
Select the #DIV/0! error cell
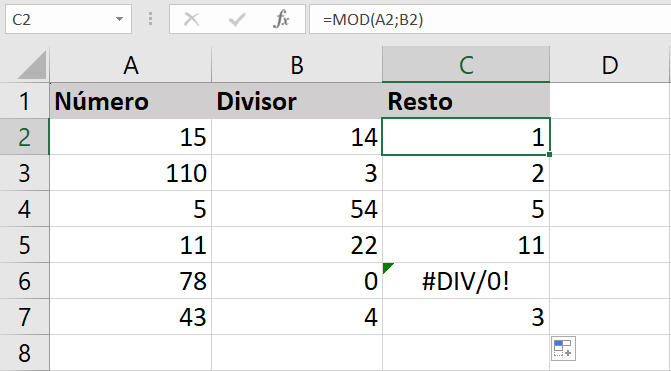(466, 281)
